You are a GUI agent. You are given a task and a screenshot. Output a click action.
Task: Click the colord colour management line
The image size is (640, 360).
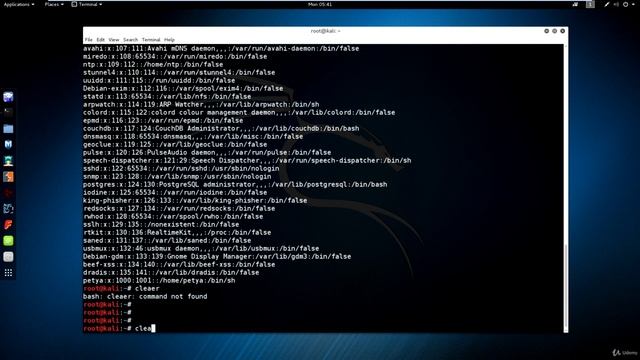pos(239,113)
